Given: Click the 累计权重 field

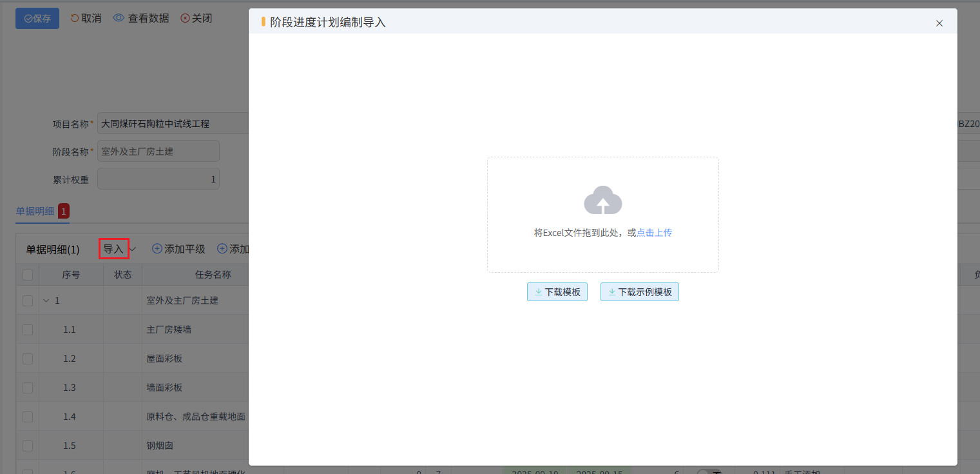Looking at the screenshot, I should coord(159,179).
